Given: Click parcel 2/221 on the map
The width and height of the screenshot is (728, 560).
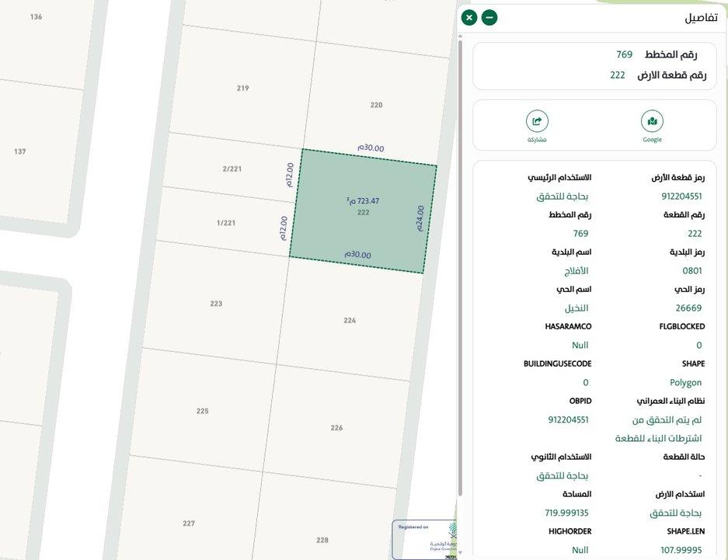Looking at the screenshot, I should (232, 169).
